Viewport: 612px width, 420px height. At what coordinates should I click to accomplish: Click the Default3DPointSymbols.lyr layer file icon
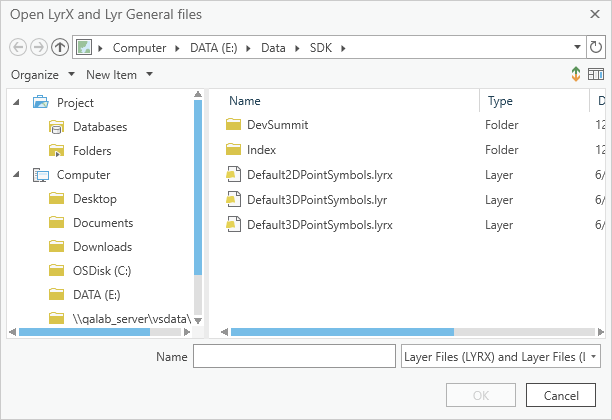(233, 199)
